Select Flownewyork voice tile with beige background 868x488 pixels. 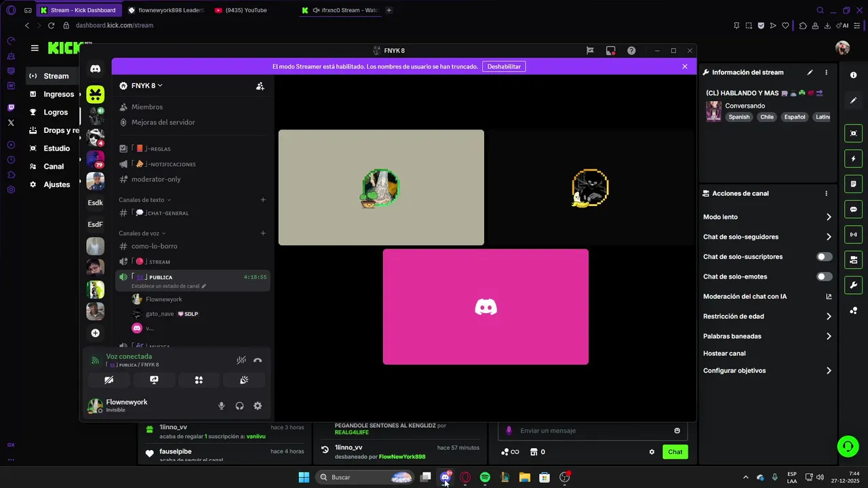pyautogui.click(x=381, y=188)
